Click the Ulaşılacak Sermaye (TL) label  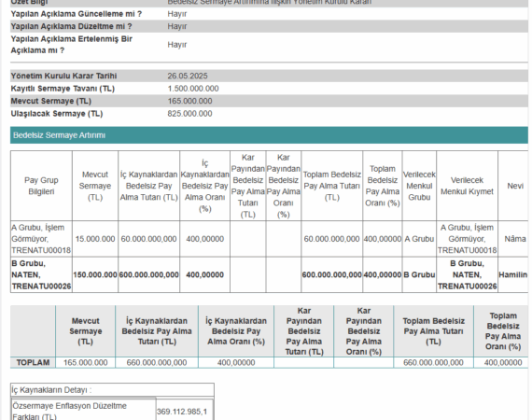[57, 114]
